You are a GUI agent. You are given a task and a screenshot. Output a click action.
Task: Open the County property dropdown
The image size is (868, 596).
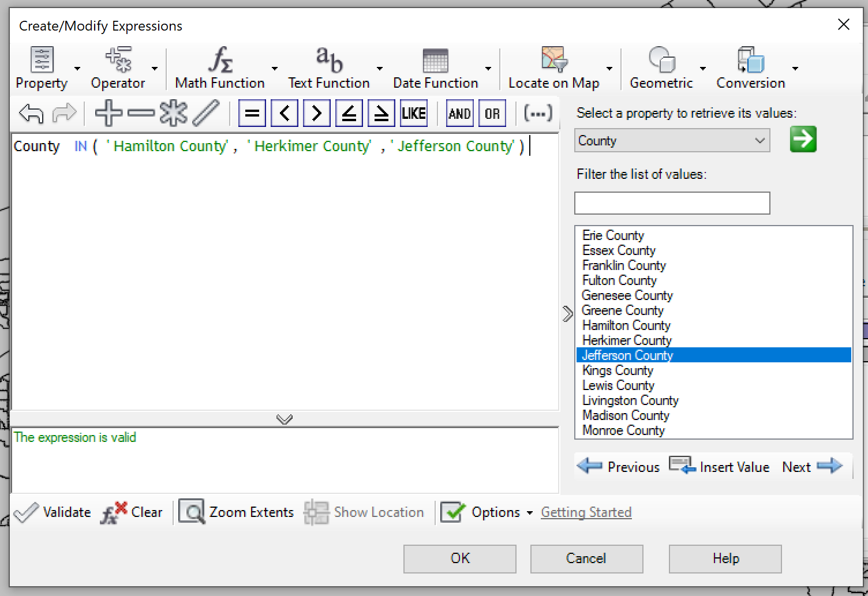click(759, 140)
